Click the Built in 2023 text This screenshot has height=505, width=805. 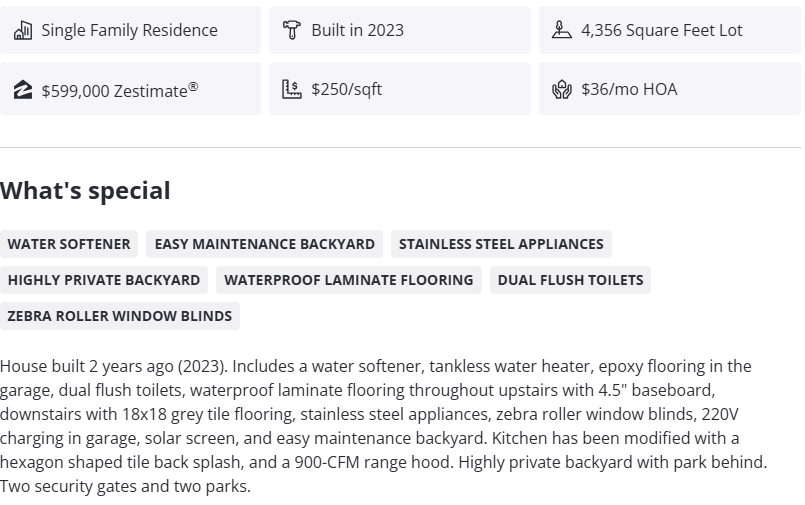click(x=357, y=30)
